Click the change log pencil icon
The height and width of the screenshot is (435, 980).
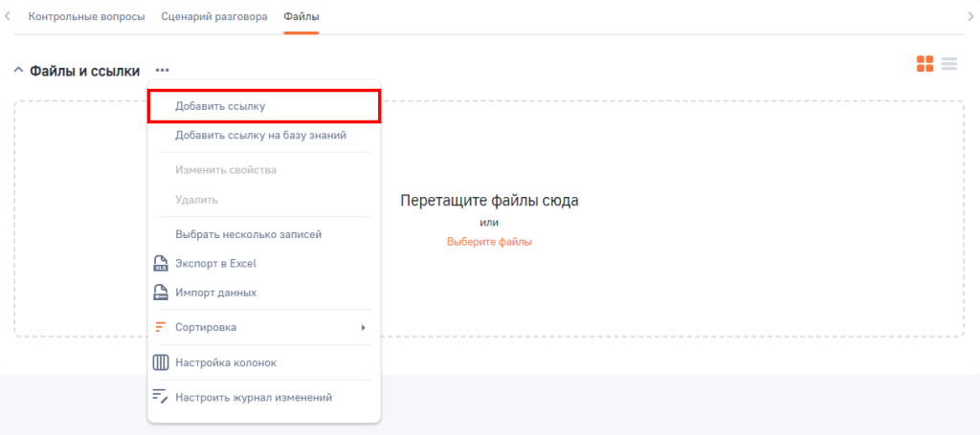(161, 397)
